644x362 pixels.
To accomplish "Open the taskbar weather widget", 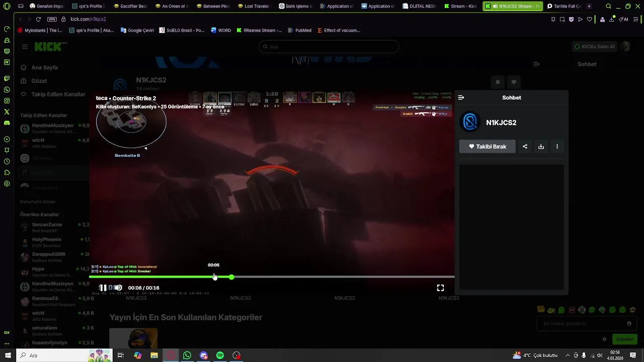I will [535, 355].
